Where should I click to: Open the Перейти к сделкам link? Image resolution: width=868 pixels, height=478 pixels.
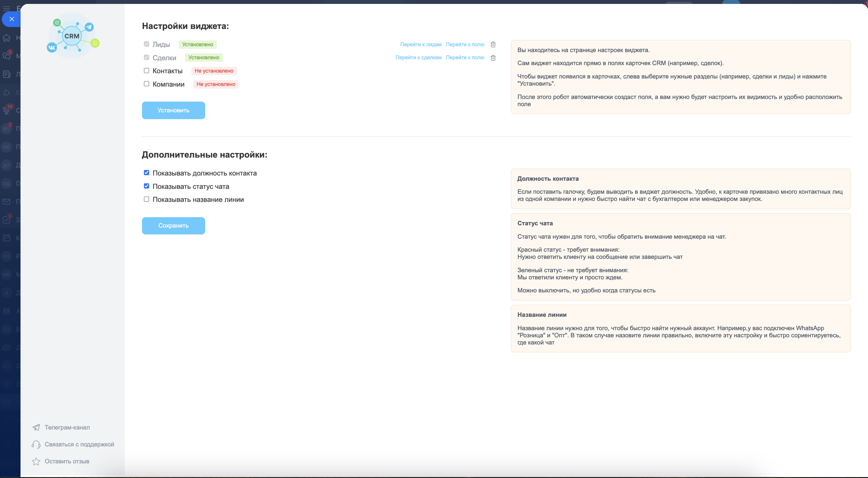tap(418, 58)
